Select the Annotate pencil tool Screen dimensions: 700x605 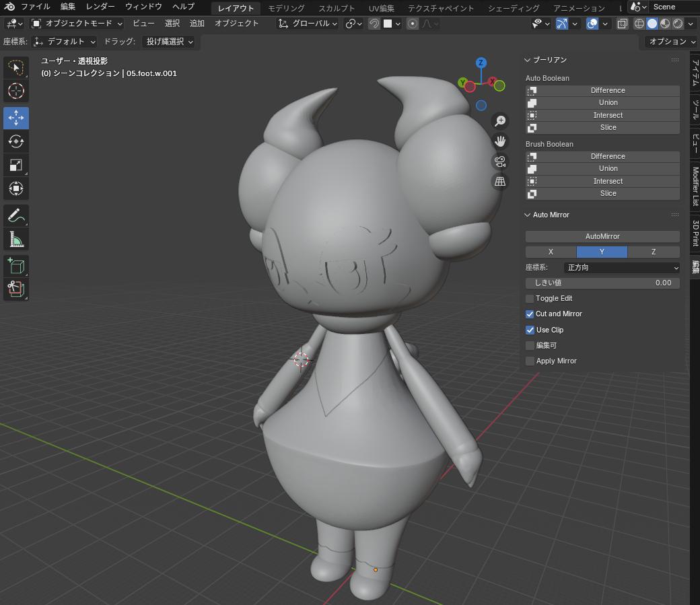16,215
